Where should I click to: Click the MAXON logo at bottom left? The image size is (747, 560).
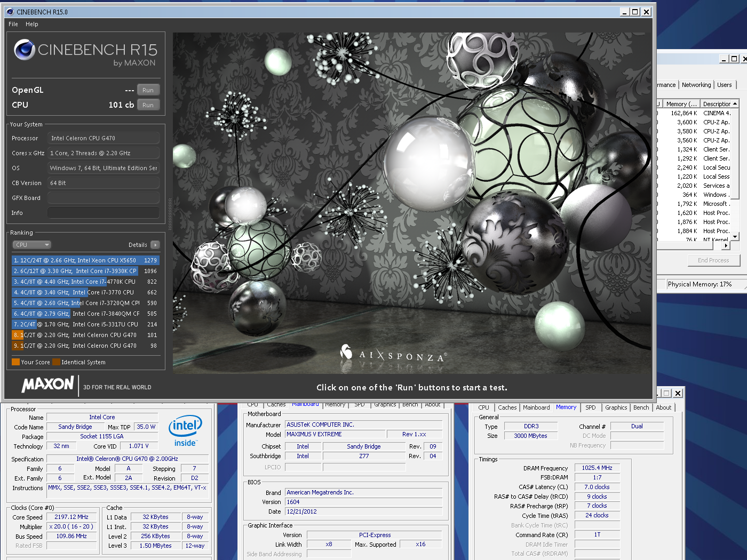47,384
